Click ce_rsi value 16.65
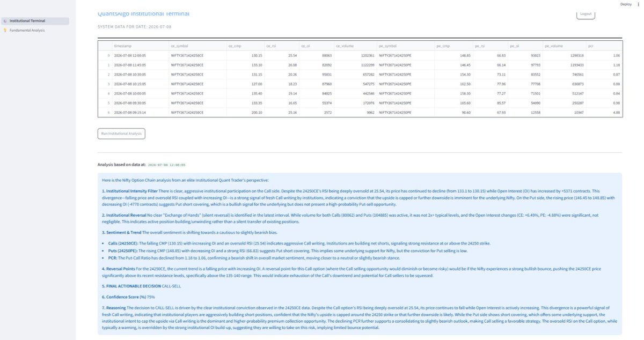Image resolution: width=644 pixels, height=340 pixels. pyautogui.click(x=281, y=102)
